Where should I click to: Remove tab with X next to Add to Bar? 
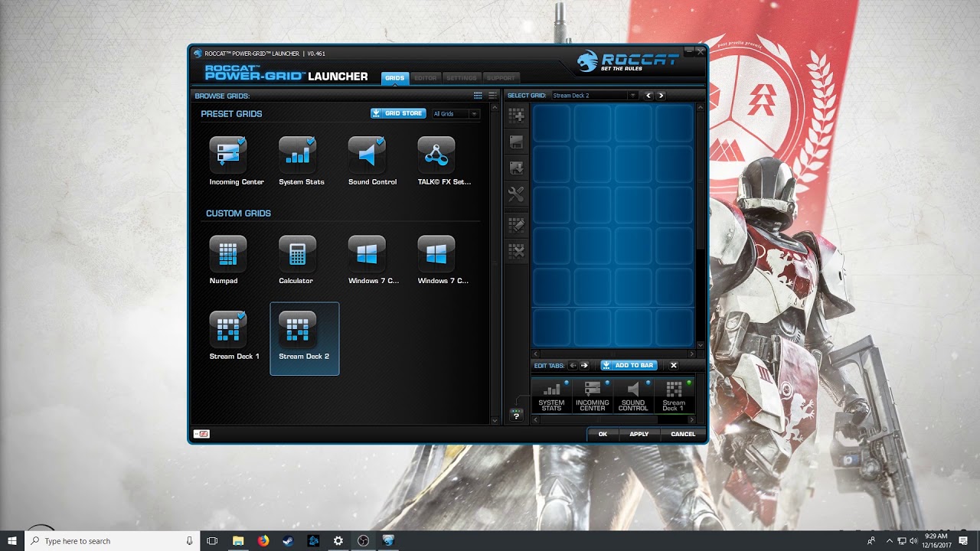[674, 366]
